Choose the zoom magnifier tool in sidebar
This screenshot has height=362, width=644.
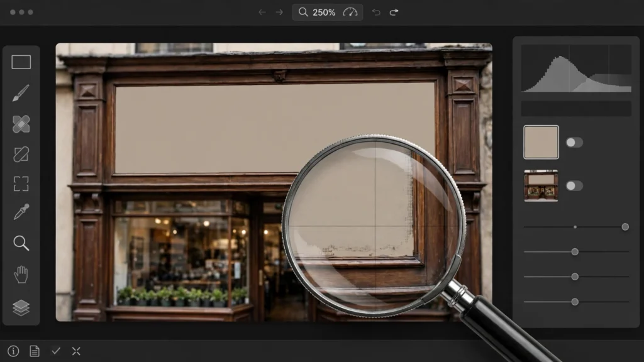(x=21, y=243)
